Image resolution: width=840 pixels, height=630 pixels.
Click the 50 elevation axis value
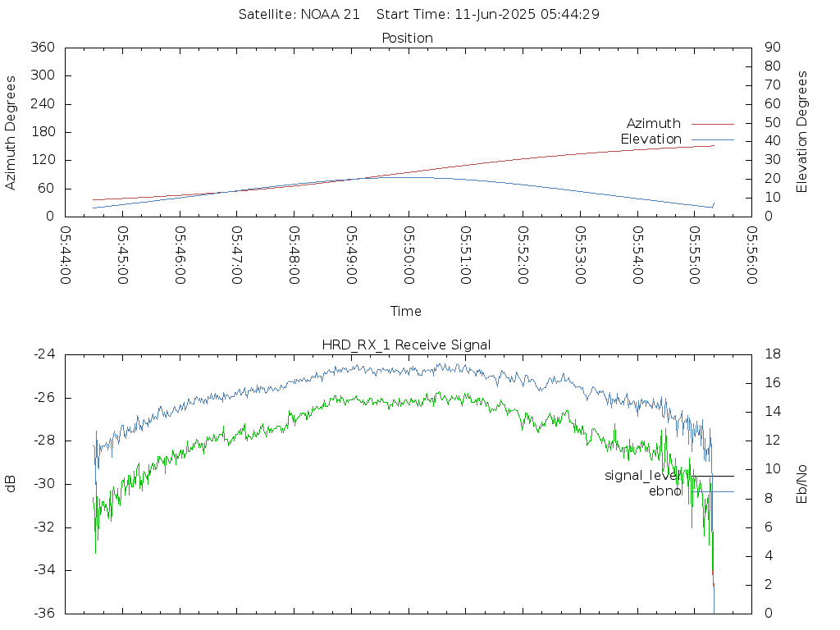point(773,122)
